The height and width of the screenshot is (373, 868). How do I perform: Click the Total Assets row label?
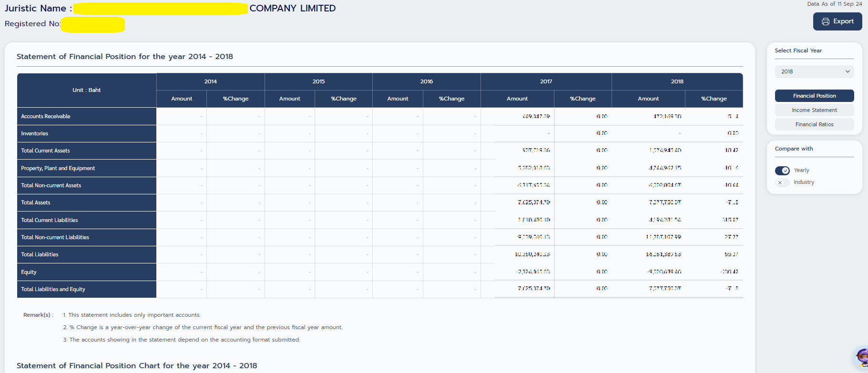point(36,202)
